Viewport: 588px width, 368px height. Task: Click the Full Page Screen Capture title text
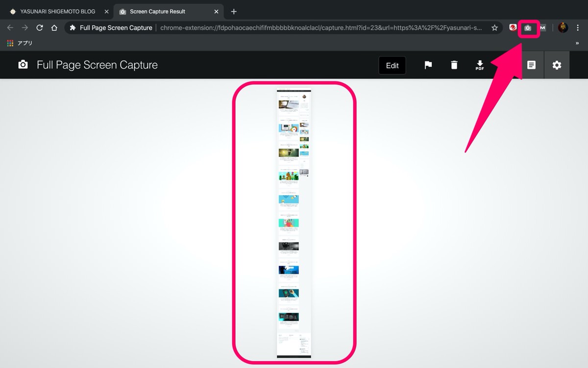(97, 65)
